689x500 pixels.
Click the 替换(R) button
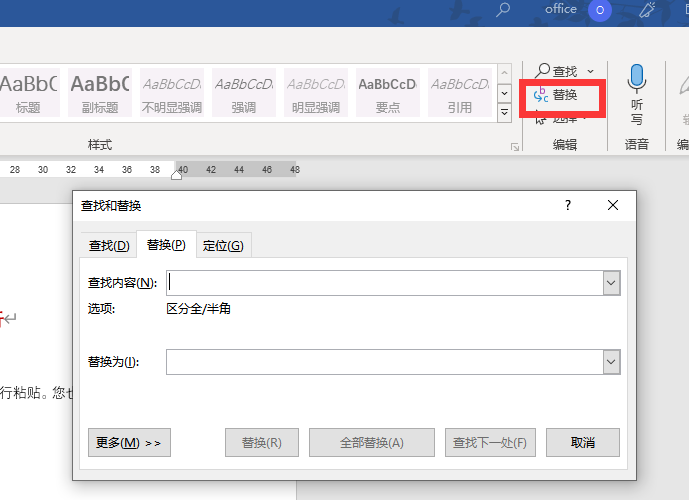[262, 442]
